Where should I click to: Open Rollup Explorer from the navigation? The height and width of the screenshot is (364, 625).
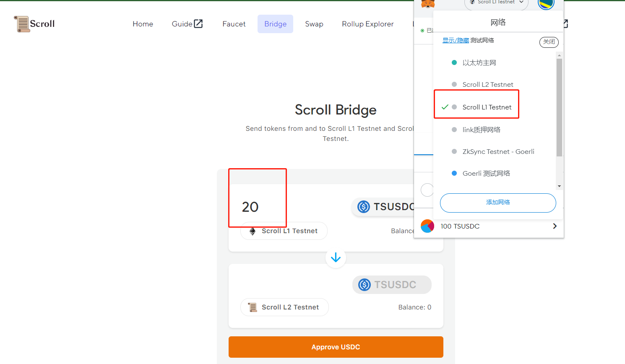(x=368, y=24)
